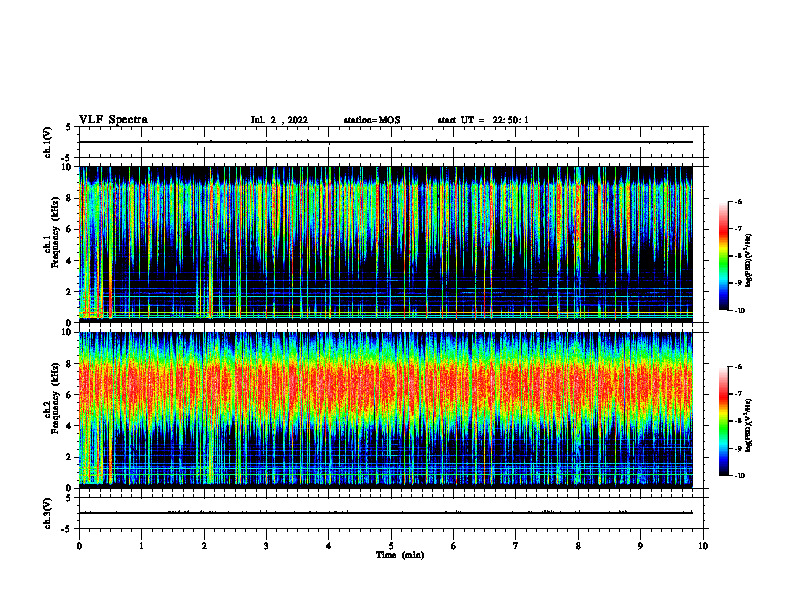Click the "start UT = 22:50:1" text
The image size is (792, 612).
pyautogui.click(x=483, y=120)
